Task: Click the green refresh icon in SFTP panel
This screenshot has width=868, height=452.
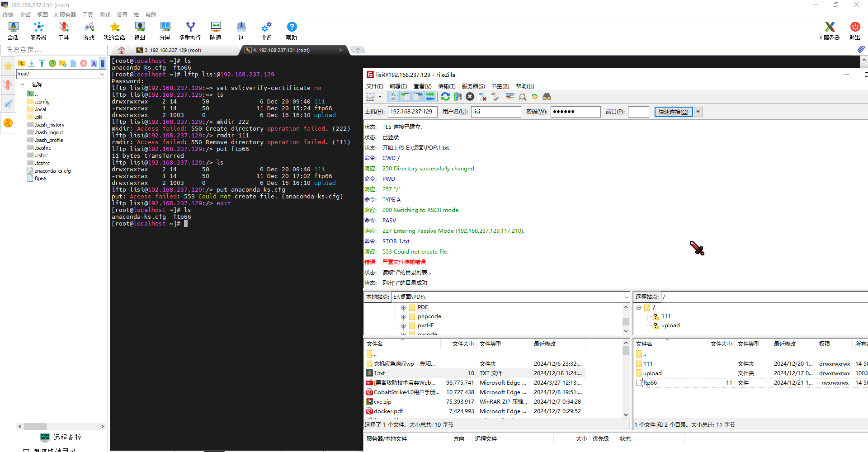Action: 52,63
